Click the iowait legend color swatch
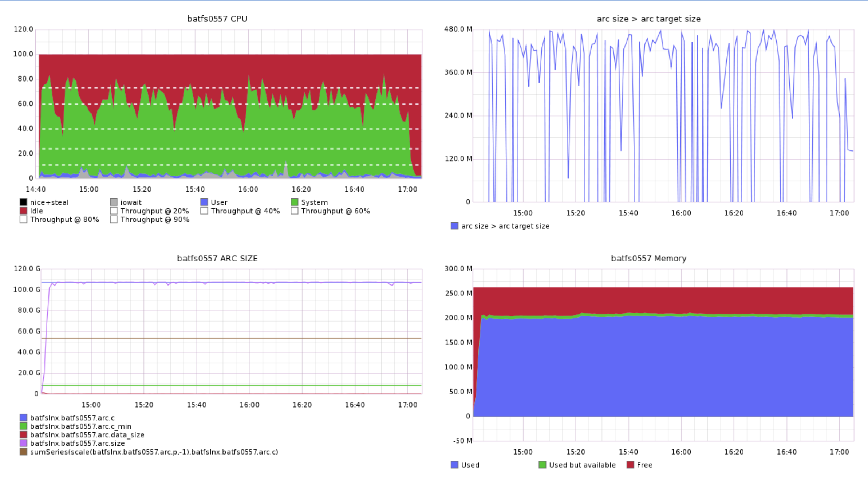This screenshot has width=868, height=480. click(x=113, y=202)
